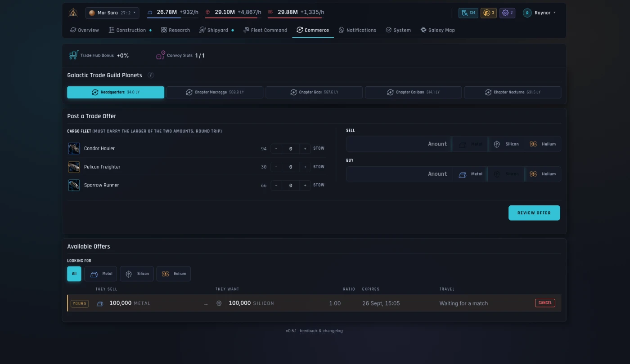
Task: Choose Helium as the Sell resource
Action: point(543,144)
